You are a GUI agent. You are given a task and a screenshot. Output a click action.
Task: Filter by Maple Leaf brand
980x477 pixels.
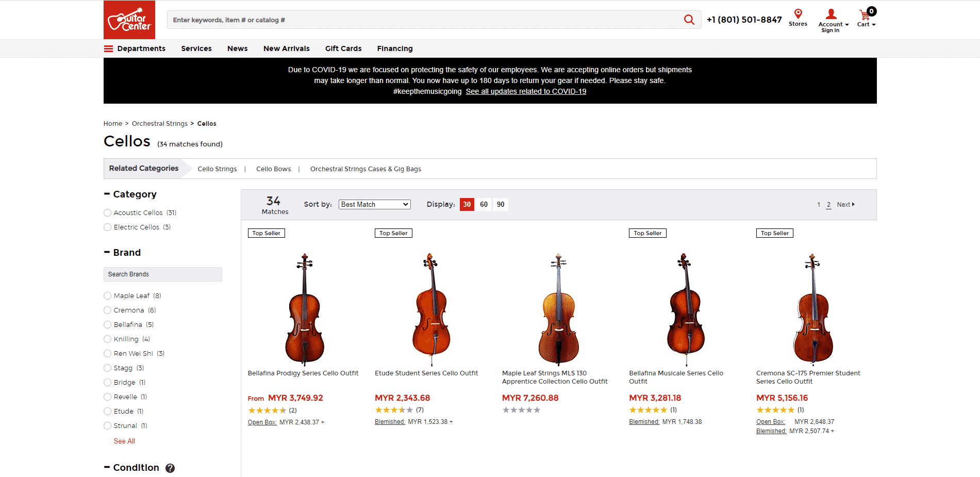107,295
